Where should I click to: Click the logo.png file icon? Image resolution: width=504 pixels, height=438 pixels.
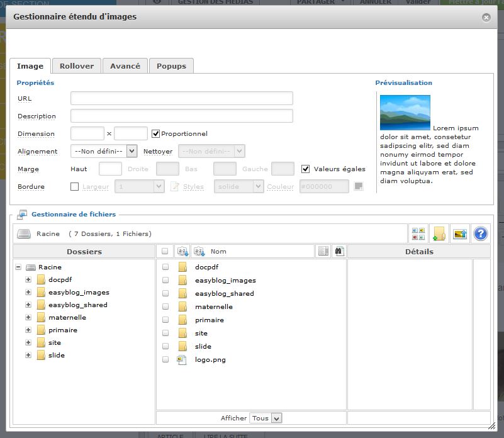pyautogui.click(x=182, y=360)
